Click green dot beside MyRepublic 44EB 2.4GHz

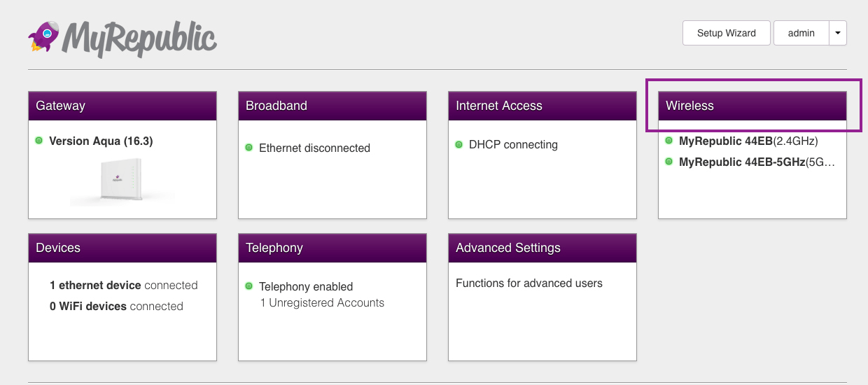[669, 141]
